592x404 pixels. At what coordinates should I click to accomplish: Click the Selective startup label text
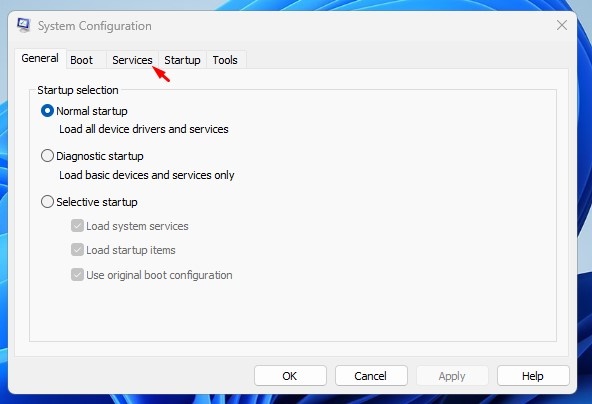pos(97,202)
